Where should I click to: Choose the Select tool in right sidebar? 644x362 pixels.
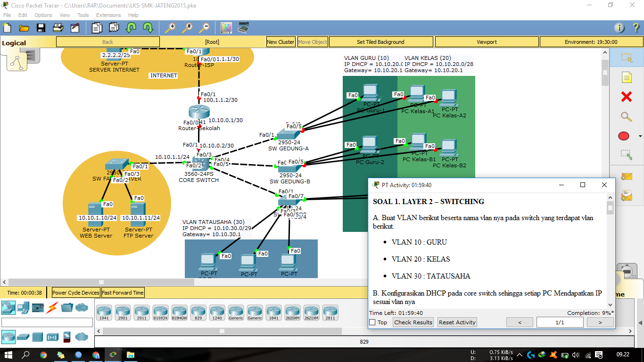(x=626, y=58)
